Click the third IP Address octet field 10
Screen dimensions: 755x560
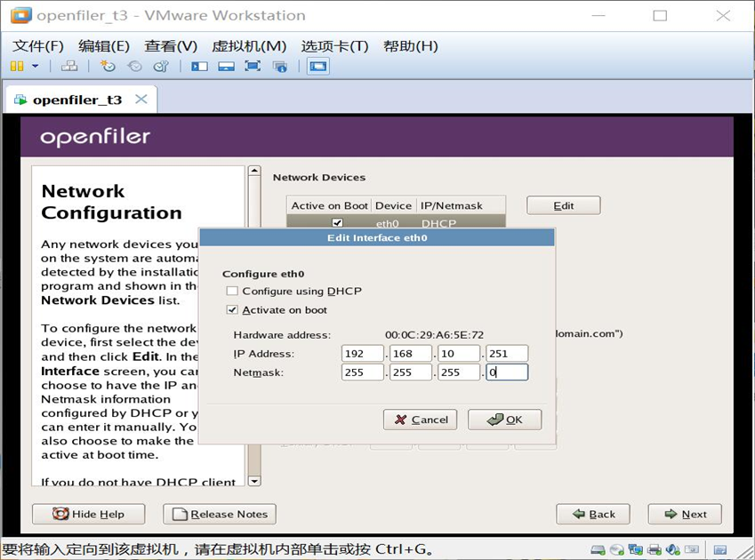tap(459, 354)
